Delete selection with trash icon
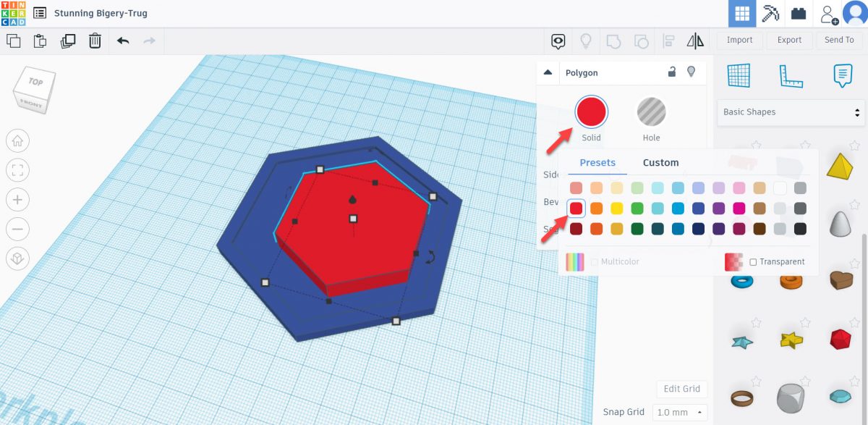868x425 pixels. point(95,41)
